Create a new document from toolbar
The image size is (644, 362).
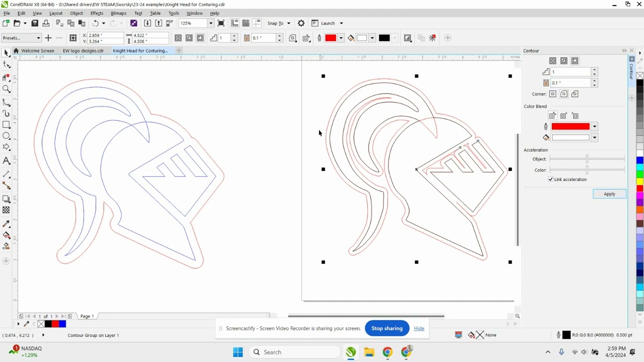(x=6, y=23)
